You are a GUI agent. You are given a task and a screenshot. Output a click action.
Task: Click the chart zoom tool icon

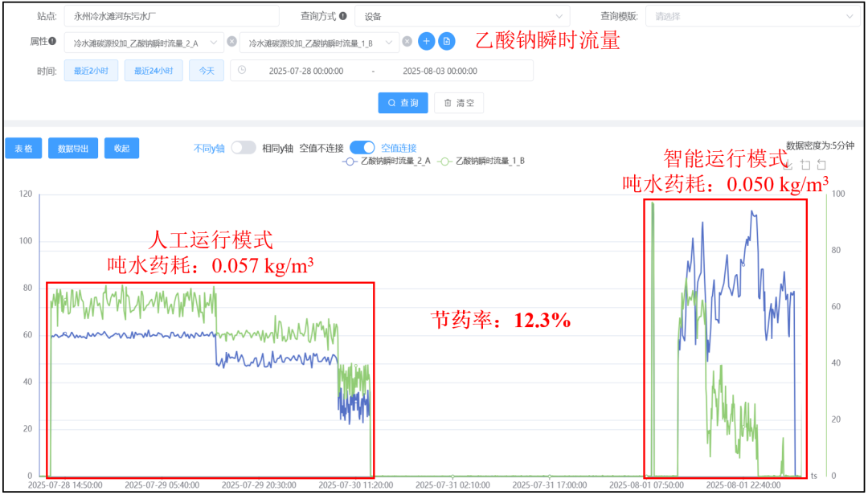805,165
